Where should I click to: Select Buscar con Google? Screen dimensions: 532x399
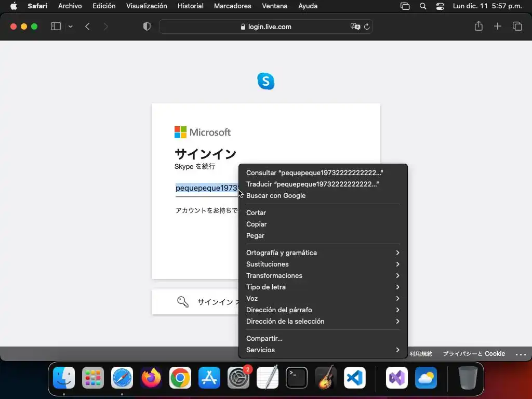tap(323, 196)
